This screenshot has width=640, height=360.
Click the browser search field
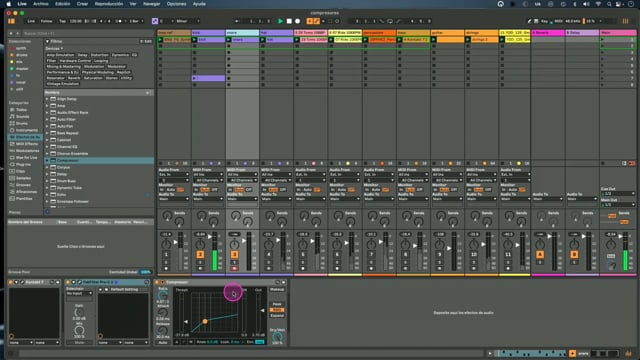[x=87, y=33]
